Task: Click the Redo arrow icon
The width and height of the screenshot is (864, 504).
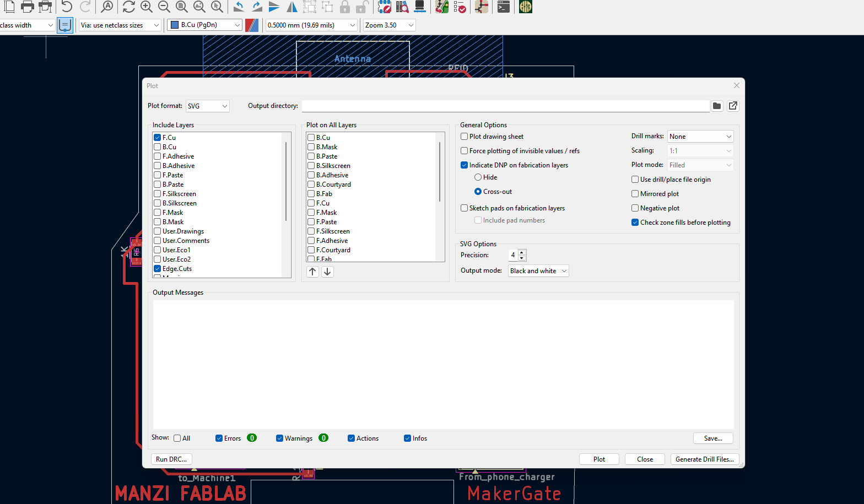Action: coord(85,7)
